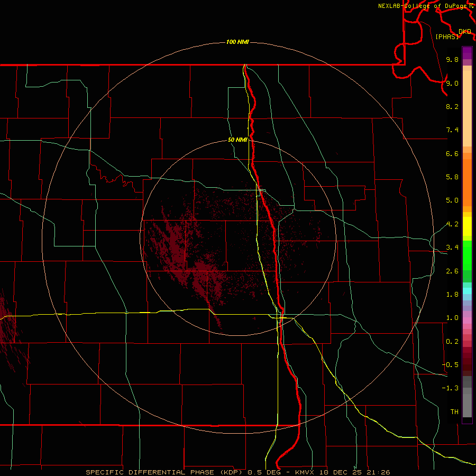Click the 4.2 value on the color scale
The width and height of the screenshot is (476, 476).
452,224
